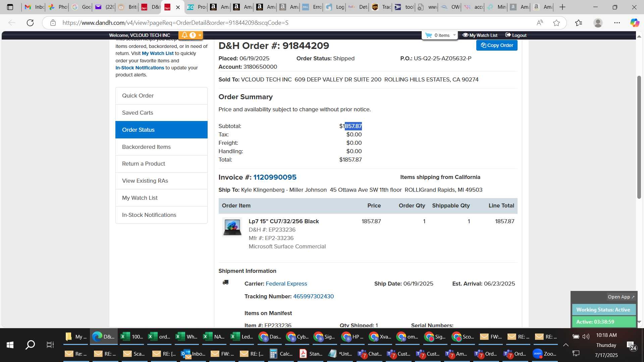Click the volume speaker tray icon

pos(586,337)
